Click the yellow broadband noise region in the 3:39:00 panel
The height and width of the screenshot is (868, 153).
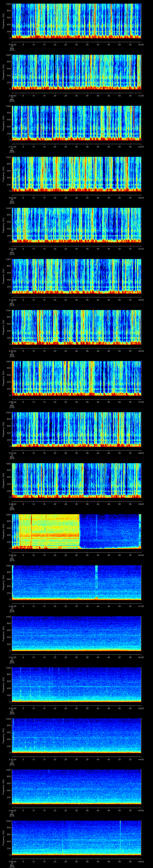51,529
